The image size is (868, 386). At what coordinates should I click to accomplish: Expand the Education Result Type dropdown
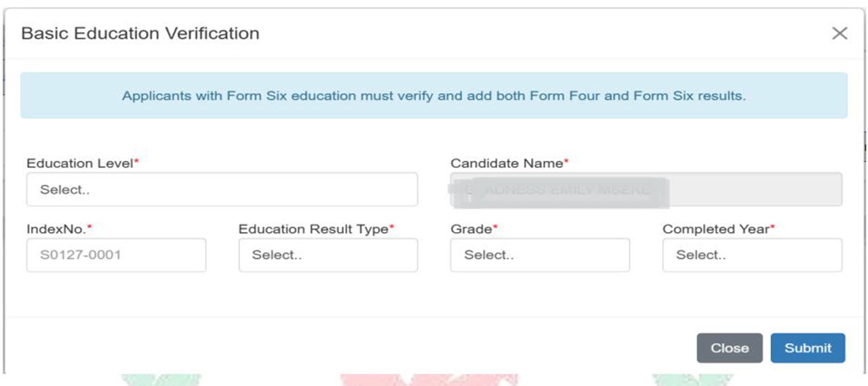pyautogui.click(x=328, y=255)
